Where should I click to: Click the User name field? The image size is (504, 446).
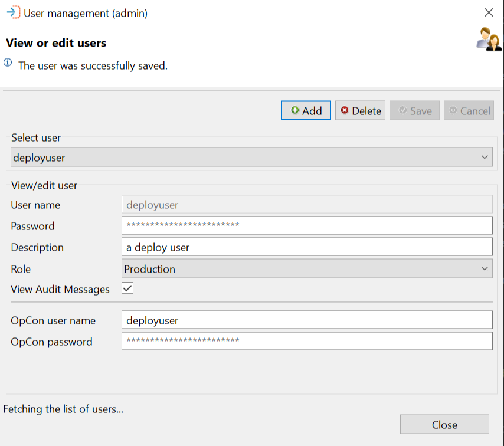click(x=307, y=204)
